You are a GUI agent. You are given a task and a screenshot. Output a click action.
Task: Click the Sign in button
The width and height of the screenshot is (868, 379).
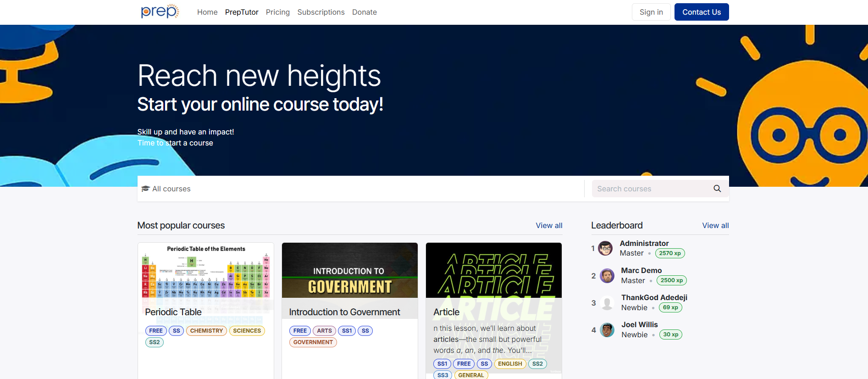[651, 12]
